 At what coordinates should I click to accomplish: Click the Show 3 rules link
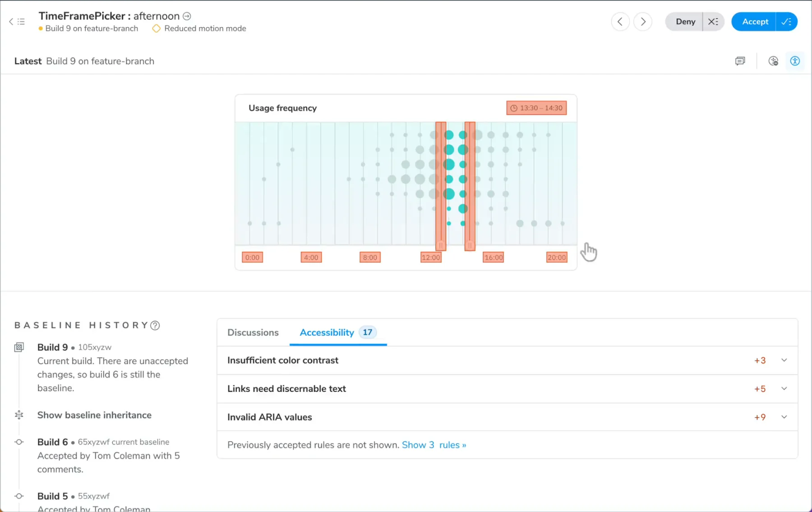[434, 445]
